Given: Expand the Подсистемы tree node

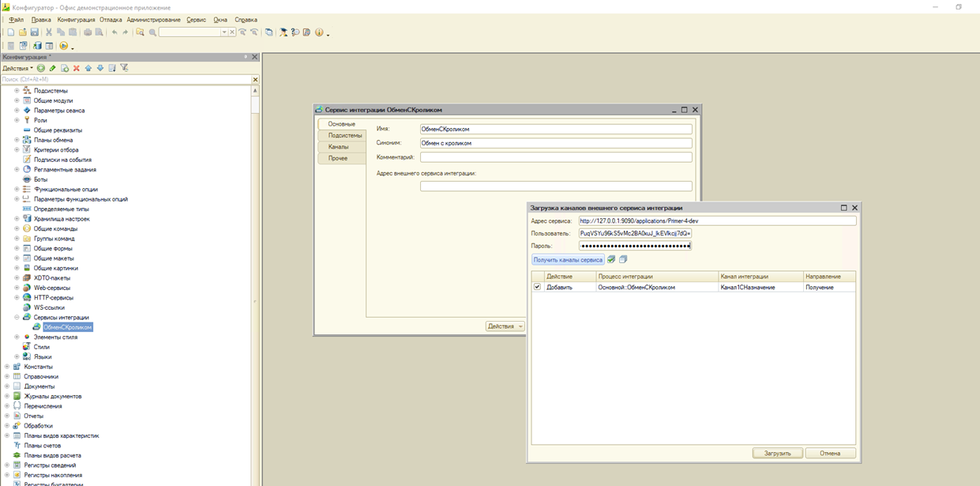Looking at the screenshot, I should pos(17,91).
